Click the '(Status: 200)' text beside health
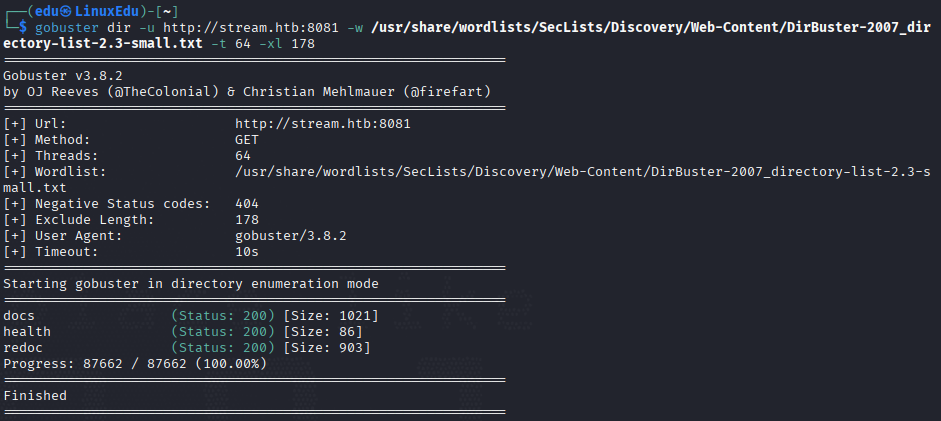941x421 pixels. pos(223,332)
